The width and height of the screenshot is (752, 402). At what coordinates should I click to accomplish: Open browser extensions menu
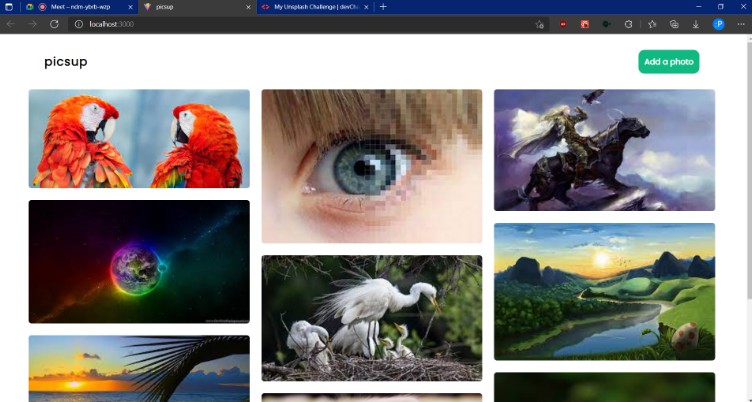(628, 24)
